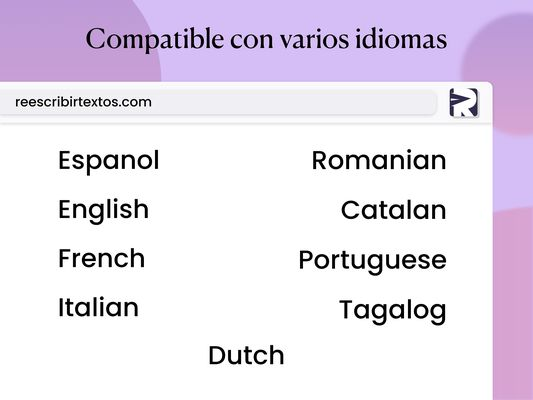Select the French language option

pos(102,258)
